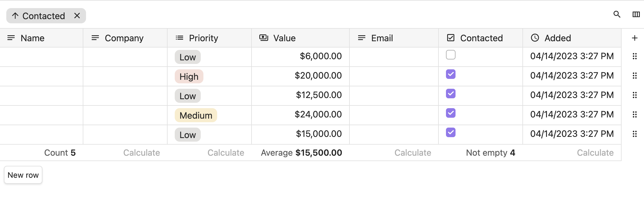Click the search magnifier icon
The image size is (644, 199).
pos(617,14)
